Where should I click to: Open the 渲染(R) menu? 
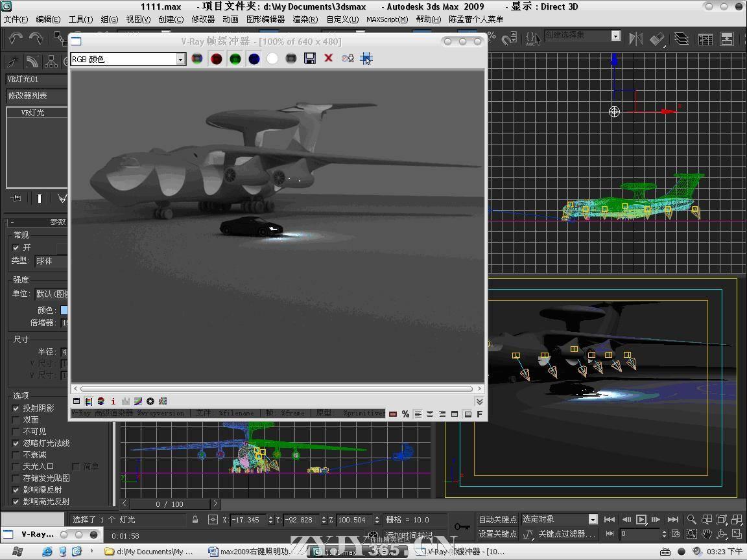point(305,19)
